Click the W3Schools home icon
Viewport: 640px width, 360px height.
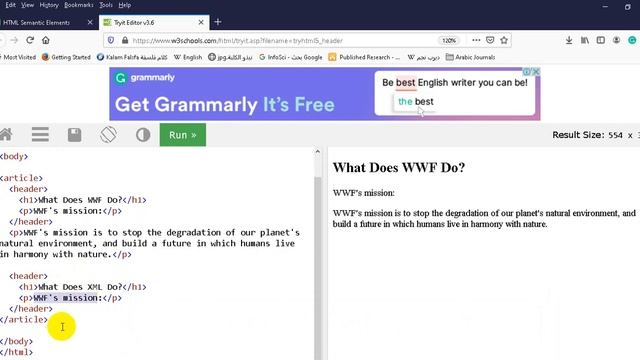click(x=6, y=135)
